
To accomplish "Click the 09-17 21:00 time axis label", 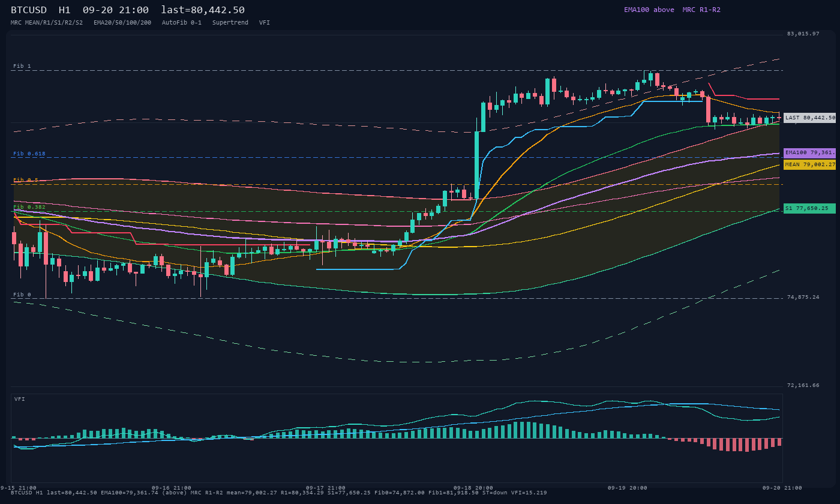I will (326, 488).
